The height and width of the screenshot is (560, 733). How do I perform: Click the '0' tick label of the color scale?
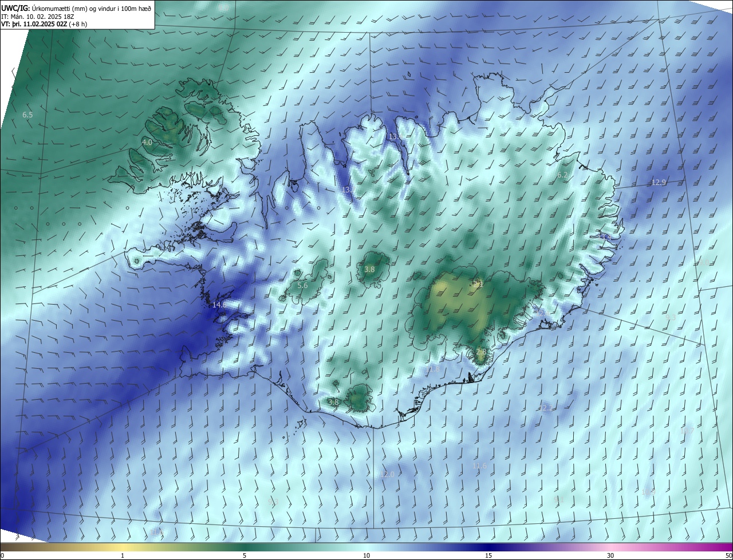2,556
